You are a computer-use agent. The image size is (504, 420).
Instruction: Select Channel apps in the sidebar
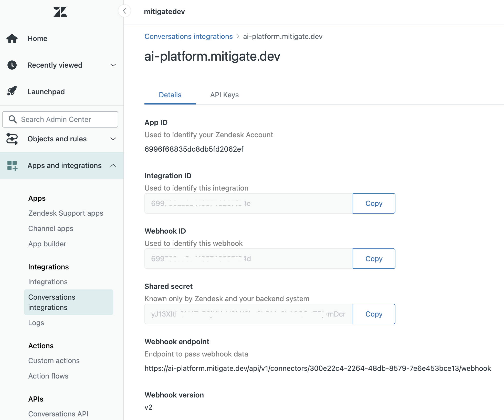click(50, 228)
